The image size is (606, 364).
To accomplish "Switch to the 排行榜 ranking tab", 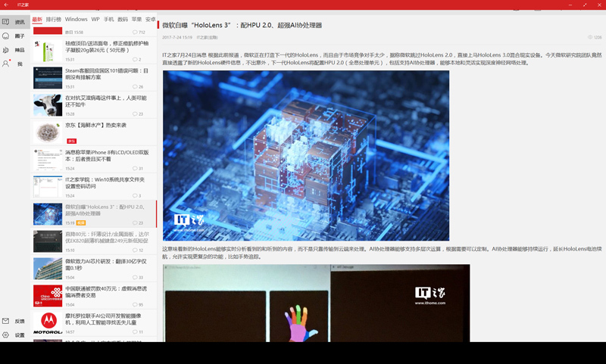I will pyautogui.click(x=54, y=19).
